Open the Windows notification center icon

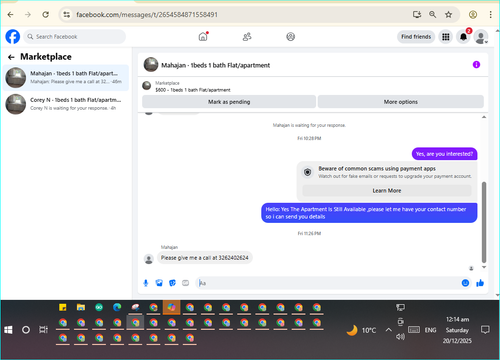(x=485, y=330)
